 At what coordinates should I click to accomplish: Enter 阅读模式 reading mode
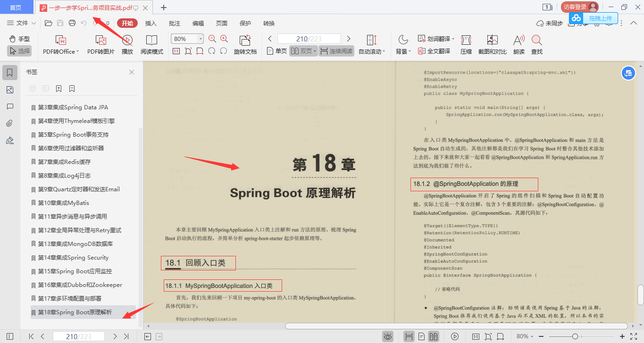151,45
